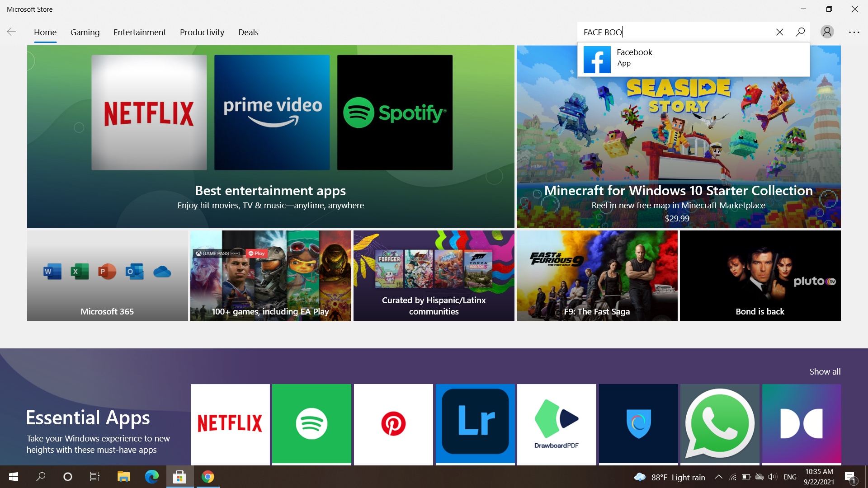The width and height of the screenshot is (868, 488).
Task: Open the Microsoft 365 promo tile
Action: pos(107,276)
